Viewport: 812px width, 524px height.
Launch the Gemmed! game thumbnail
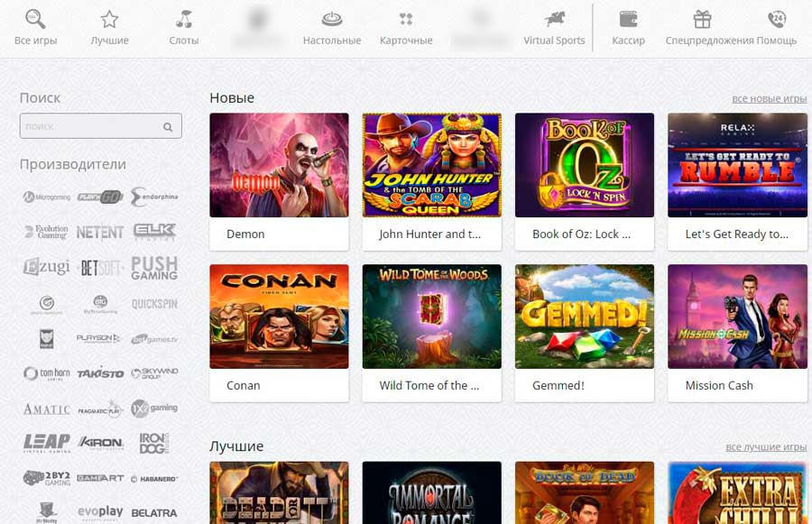tap(585, 317)
